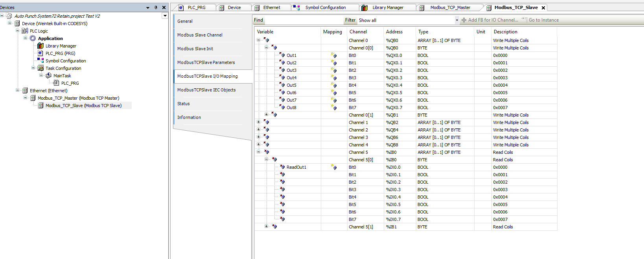Click the input channel icon in %IX0.4 row

pos(282,197)
